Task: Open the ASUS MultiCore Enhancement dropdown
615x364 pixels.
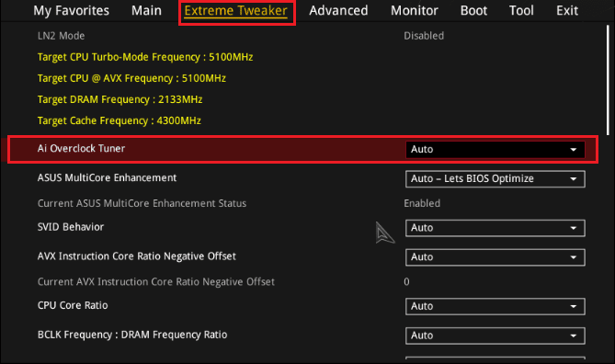Action: 495,179
